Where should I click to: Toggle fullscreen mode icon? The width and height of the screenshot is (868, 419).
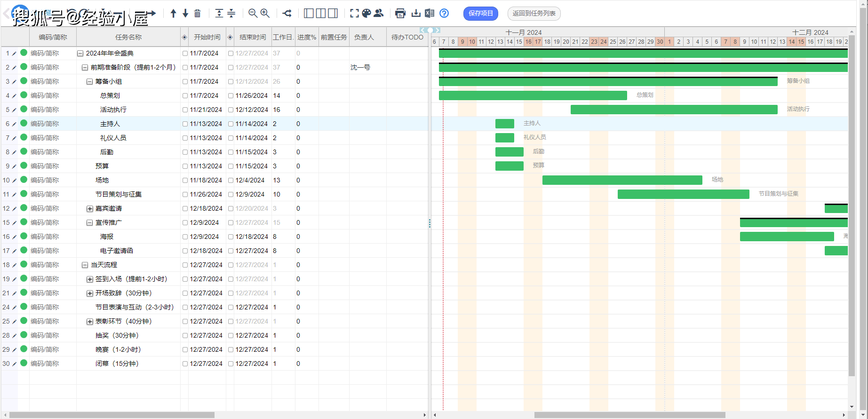click(x=354, y=14)
